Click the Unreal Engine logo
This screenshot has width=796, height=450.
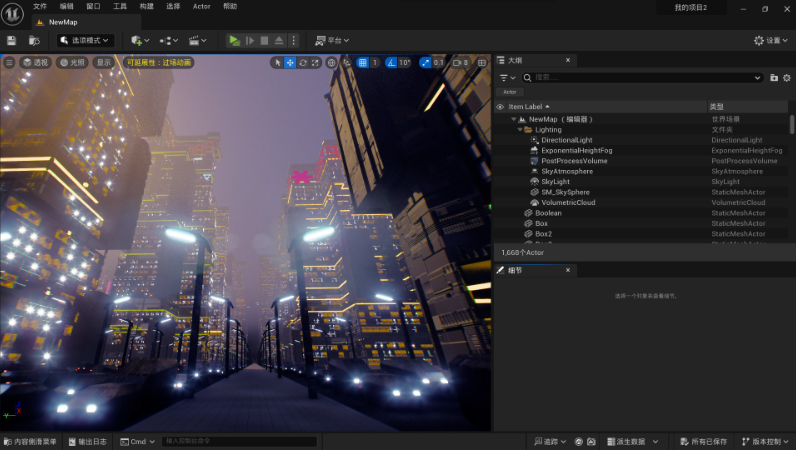pyautogui.click(x=13, y=14)
